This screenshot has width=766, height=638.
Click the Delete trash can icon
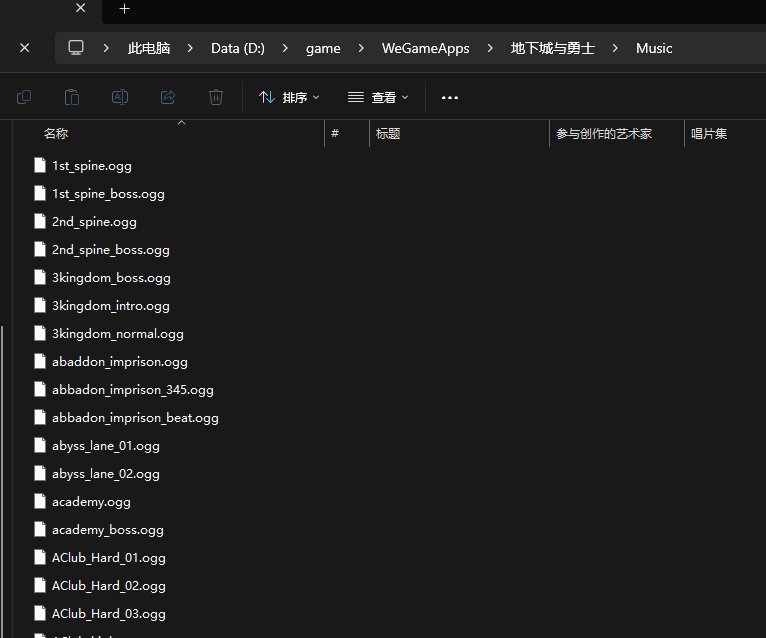[216, 97]
